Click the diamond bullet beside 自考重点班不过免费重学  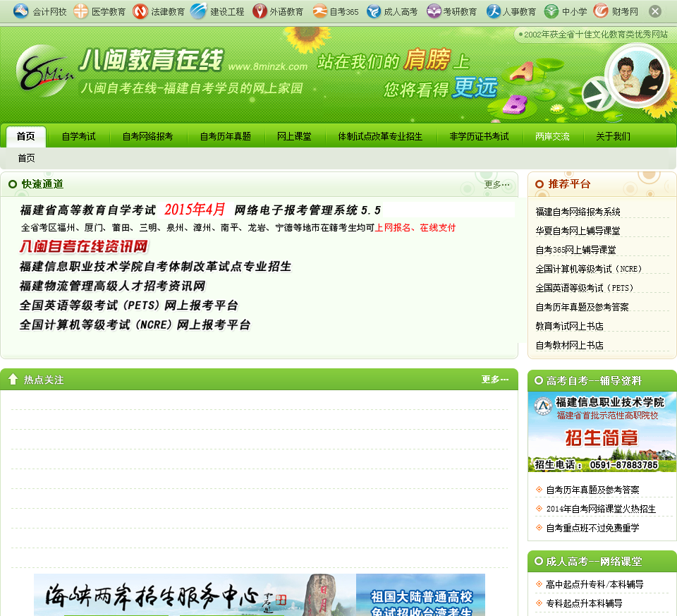click(539, 527)
